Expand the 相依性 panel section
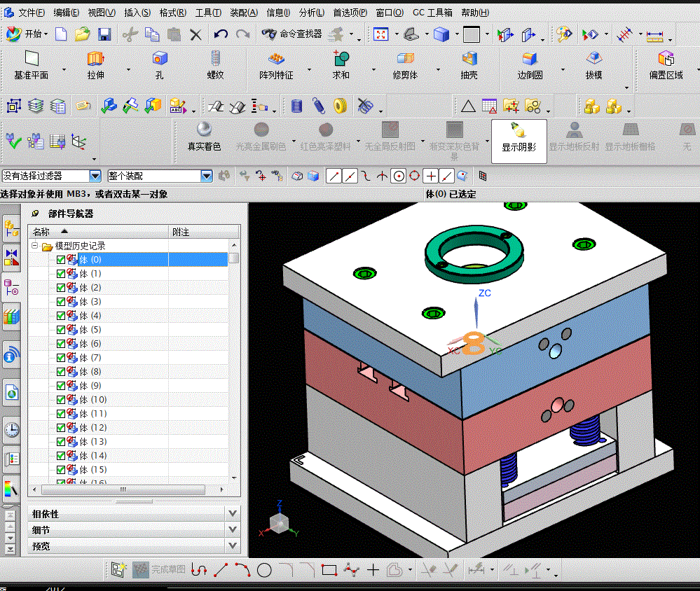Image resolution: width=700 pixels, height=591 pixels. tap(233, 513)
